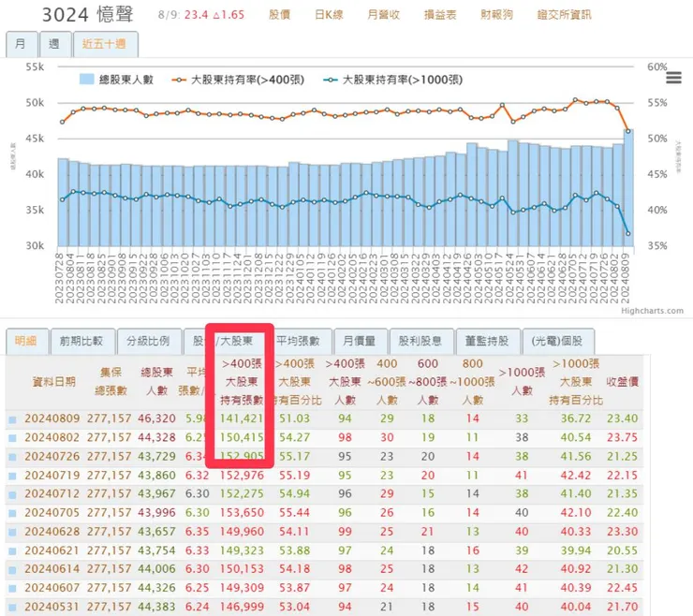Image resolution: width=693 pixels, height=616 pixels.
Task: Click percentage value 55.44
Action: [x=294, y=513]
